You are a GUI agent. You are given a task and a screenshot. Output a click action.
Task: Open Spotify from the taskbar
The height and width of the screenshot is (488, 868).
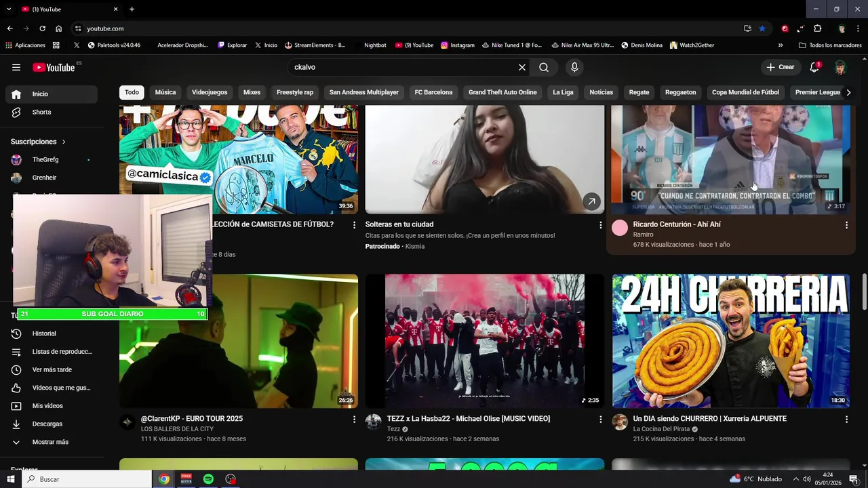pyautogui.click(x=208, y=479)
